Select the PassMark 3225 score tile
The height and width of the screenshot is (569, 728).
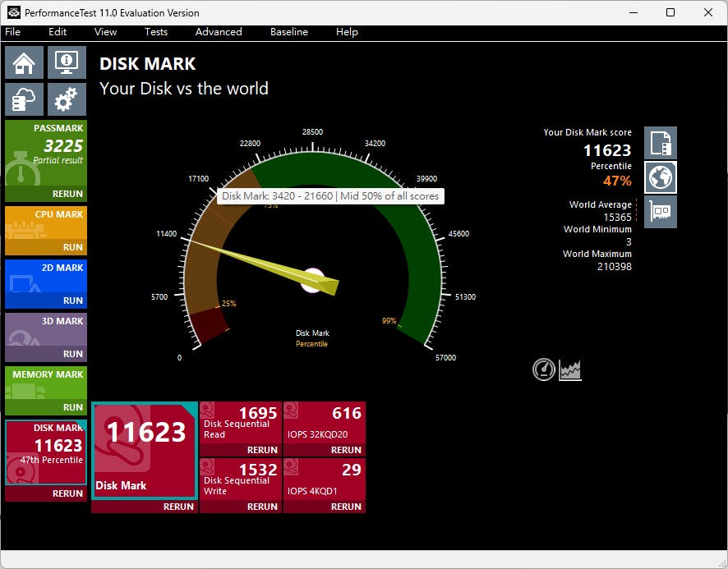[x=46, y=154]
